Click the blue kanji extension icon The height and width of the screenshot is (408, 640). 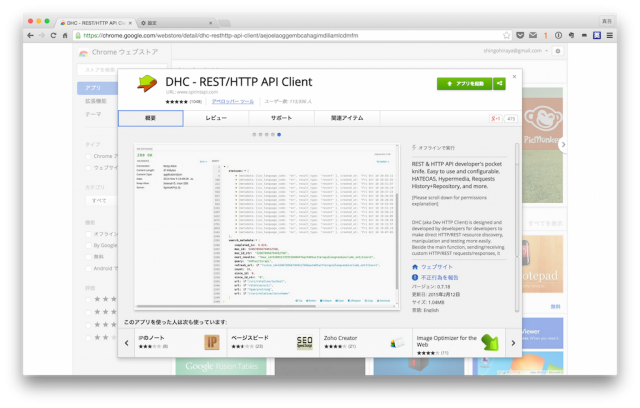(x=597, y=35)
